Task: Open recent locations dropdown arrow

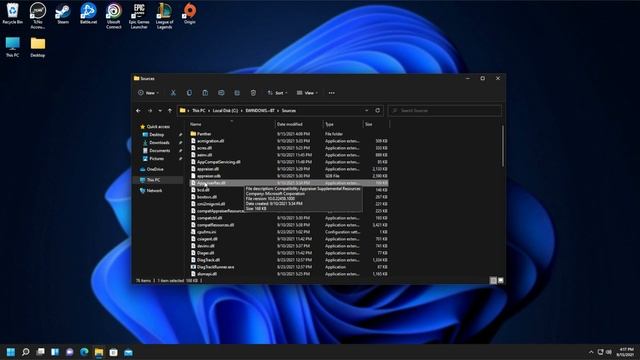Action: tap(160, 111)
